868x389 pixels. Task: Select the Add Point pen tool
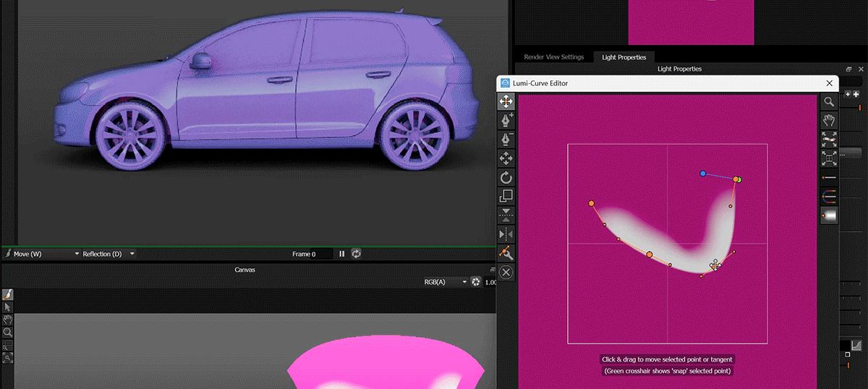click(506, 119)
